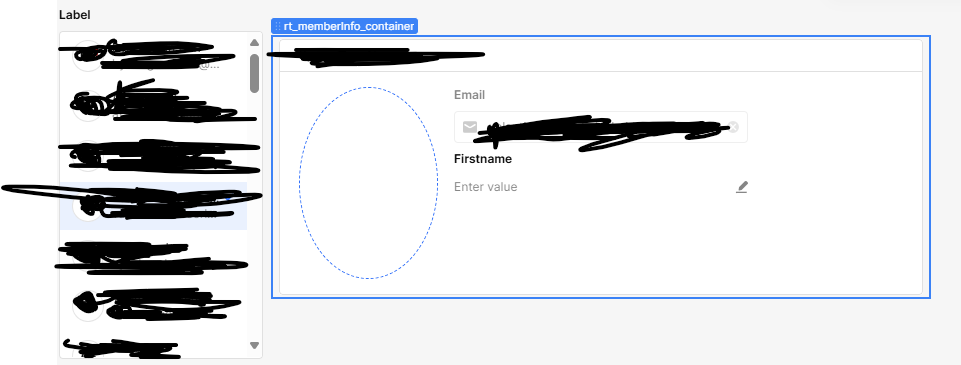Grab the drag handle on rt_memberInfo_container tag
This screenshot has width=961, height=365.
click(278, 26)
